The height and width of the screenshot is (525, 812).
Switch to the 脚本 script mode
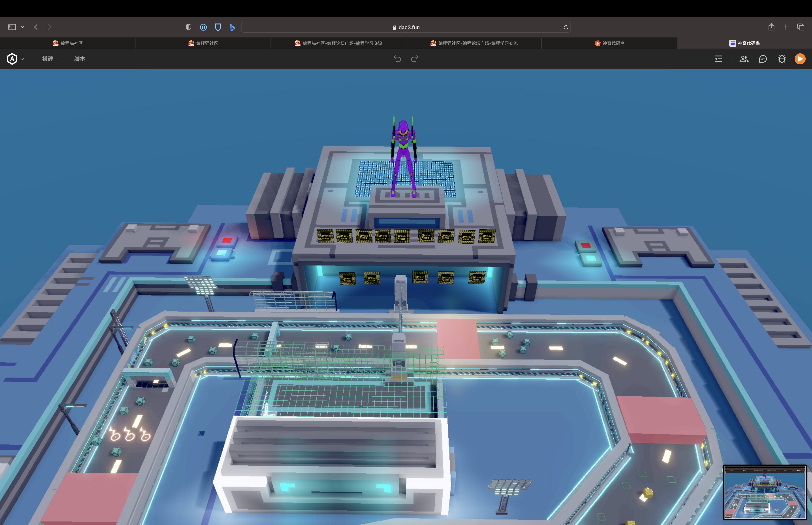(80, 59)
